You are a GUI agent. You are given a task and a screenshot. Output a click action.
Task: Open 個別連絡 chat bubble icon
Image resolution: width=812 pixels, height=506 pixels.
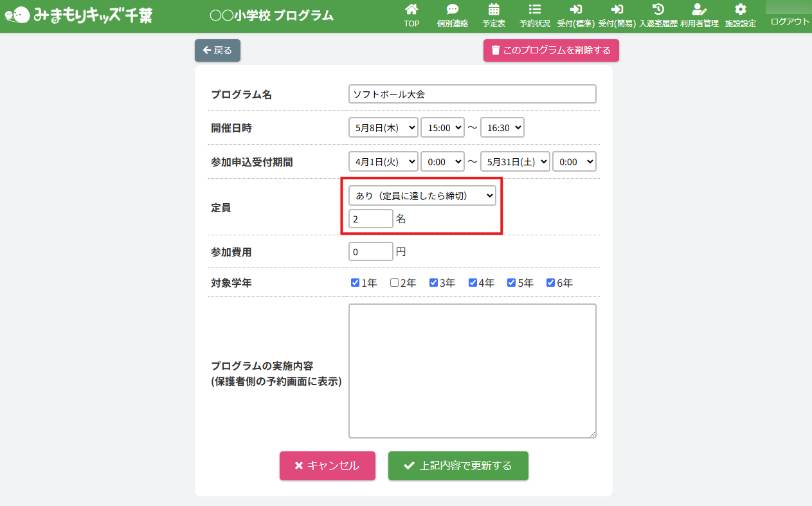coord(453,10)
